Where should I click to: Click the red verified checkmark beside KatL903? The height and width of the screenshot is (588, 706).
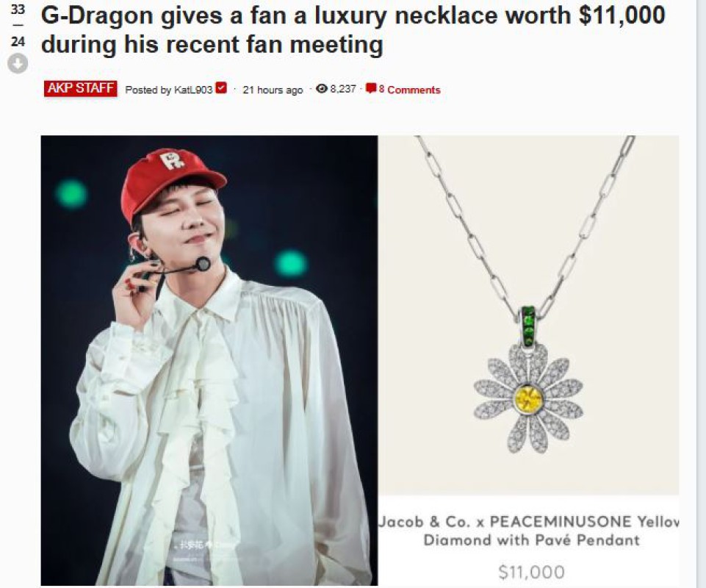coord(220,88)
